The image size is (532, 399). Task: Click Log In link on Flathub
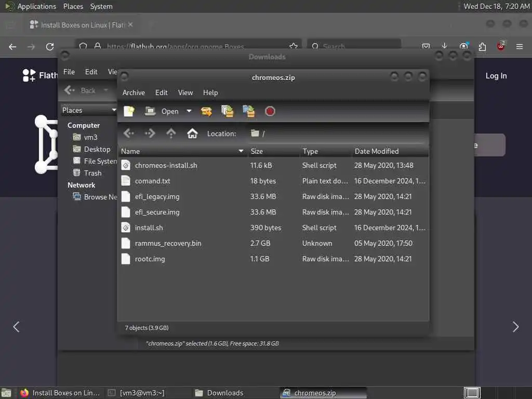tap(496, 76)
